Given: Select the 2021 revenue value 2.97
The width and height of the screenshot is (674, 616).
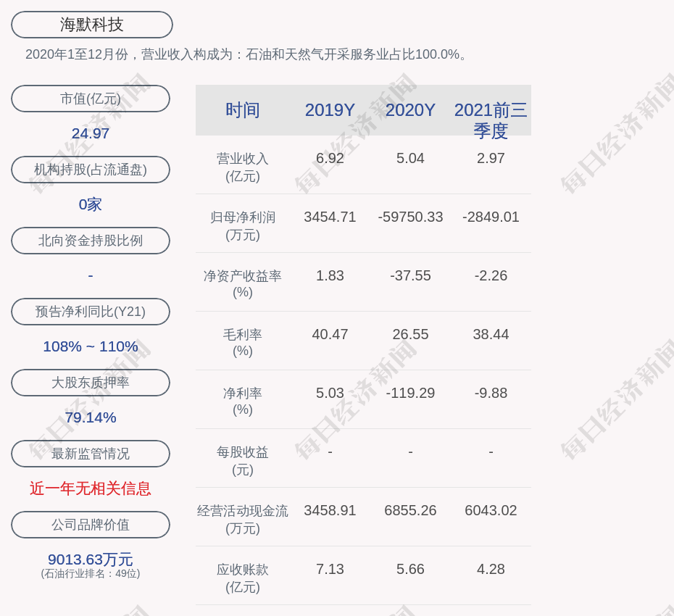Looking at the screenshot, I should point(491,158).
